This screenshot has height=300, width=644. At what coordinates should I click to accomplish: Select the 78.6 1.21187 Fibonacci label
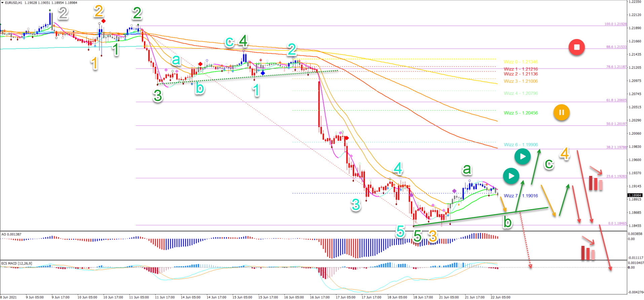[616, 67]
